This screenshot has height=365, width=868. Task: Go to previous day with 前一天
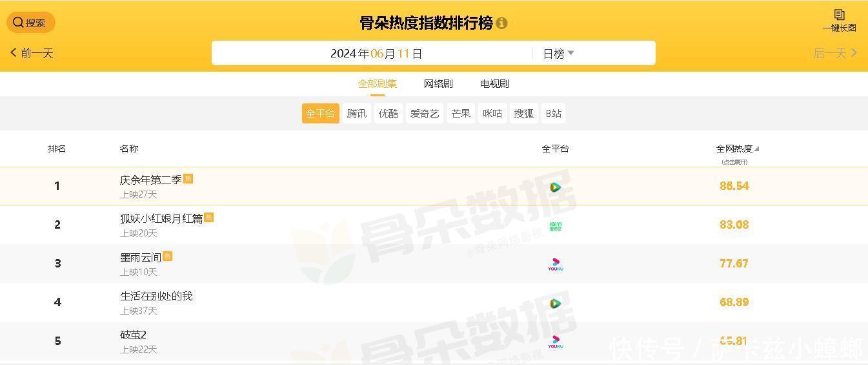point(32,53)
